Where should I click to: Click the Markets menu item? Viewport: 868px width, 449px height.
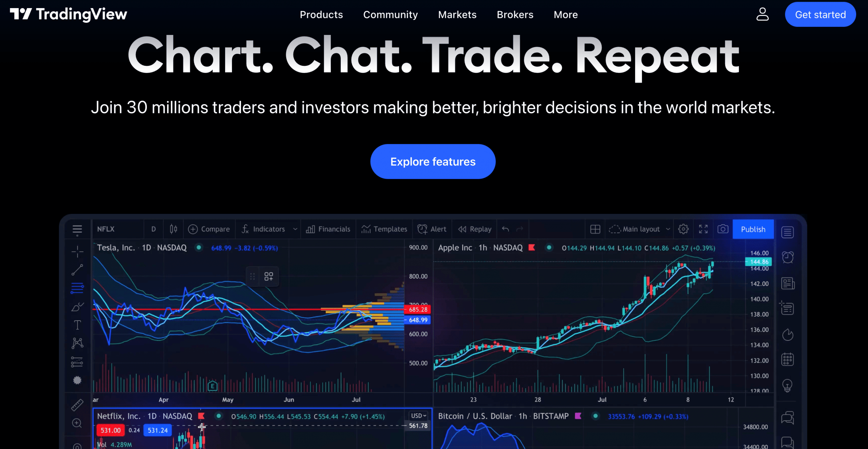(x=457, y=14)
